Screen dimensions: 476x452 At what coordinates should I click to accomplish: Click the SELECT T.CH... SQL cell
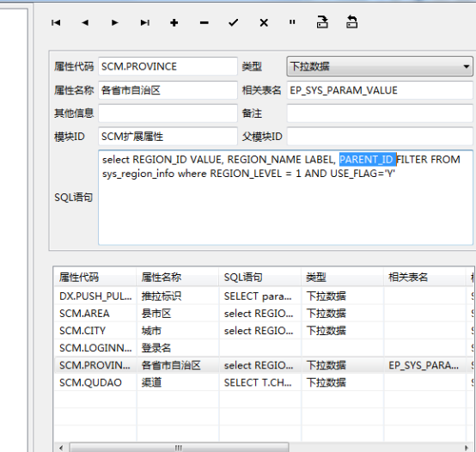pyautogui.click(x=260, y=382)
